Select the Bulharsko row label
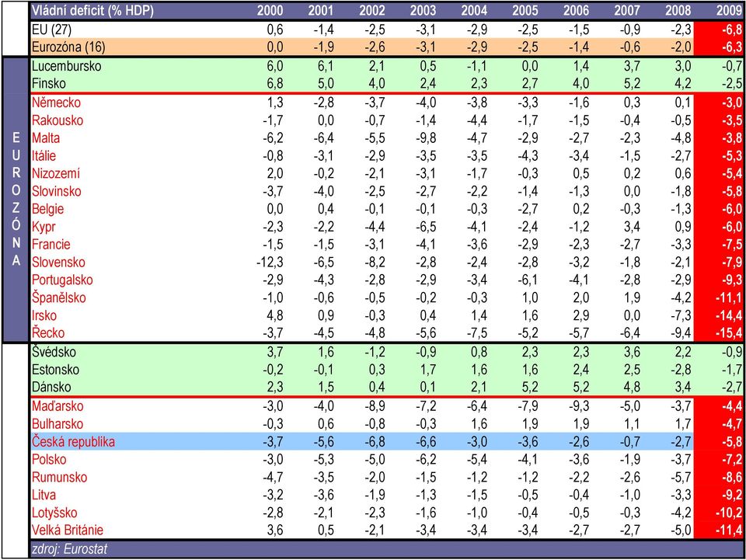Viewport: 746px width, 560px height. pyautogui.click(x=57, y=424)
